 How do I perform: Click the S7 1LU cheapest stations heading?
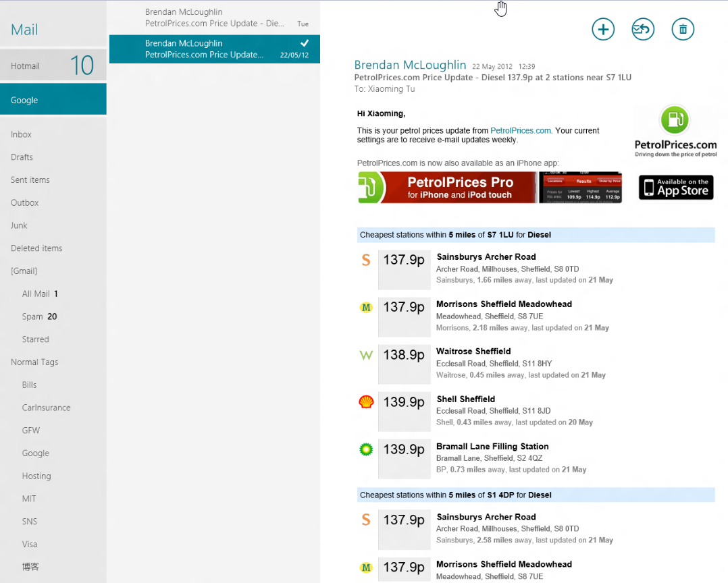tap(536, 235)
